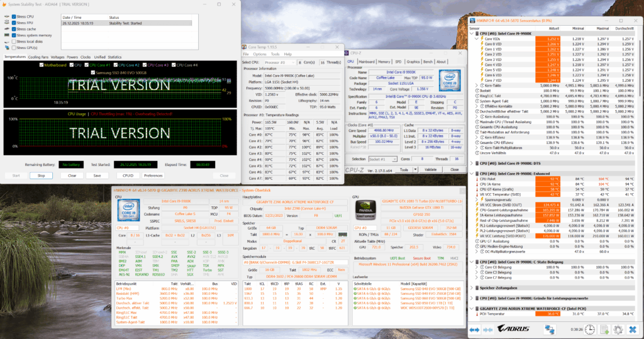Click the log file with plus icon in HWiNFO
This screenshot has height=339, width=644.
coord(604,330)
